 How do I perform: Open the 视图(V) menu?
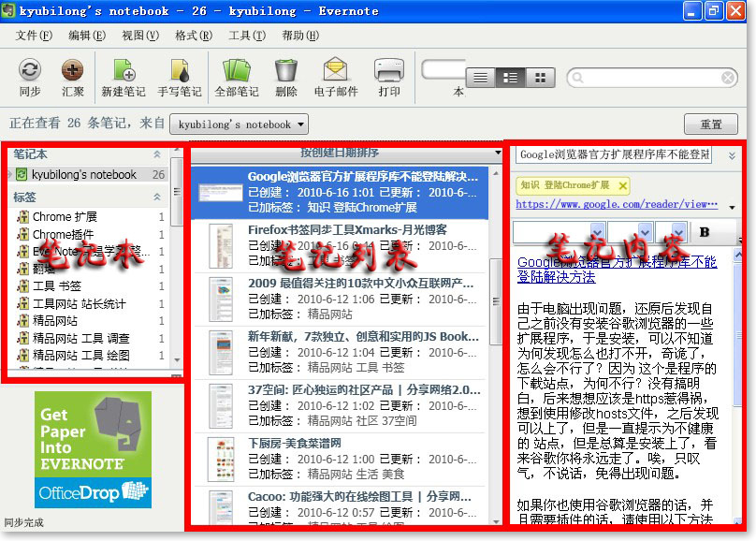tap(140, 36)
